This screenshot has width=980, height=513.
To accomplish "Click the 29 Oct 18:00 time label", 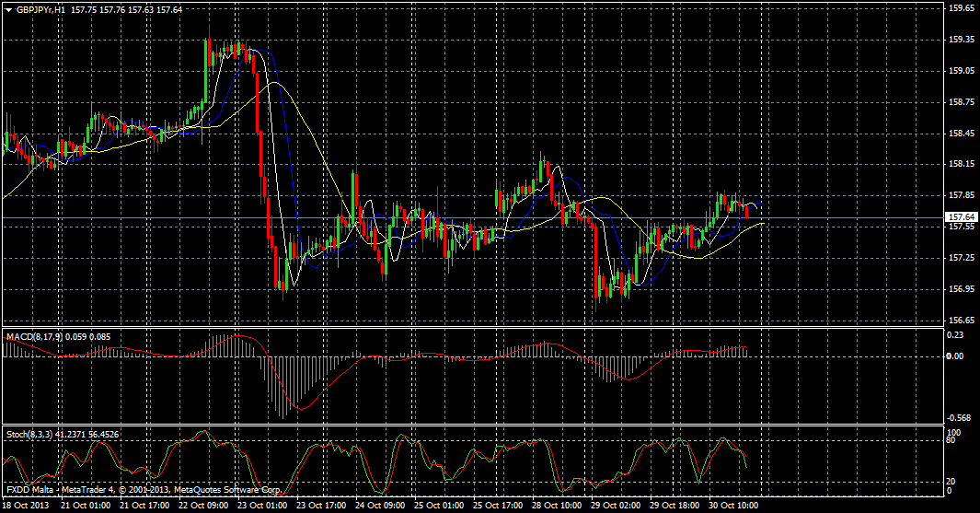I will (x=674, y=505).
